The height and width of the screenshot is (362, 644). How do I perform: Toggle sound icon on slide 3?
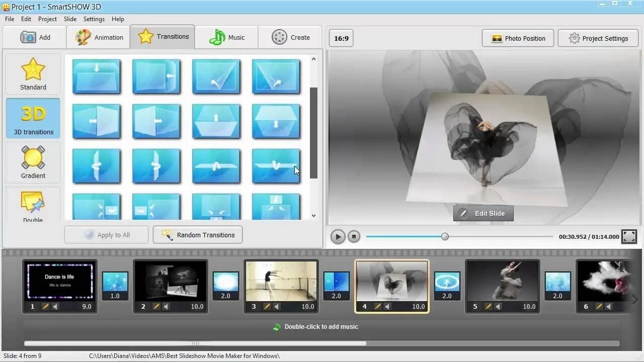click(x=277, y=306)
